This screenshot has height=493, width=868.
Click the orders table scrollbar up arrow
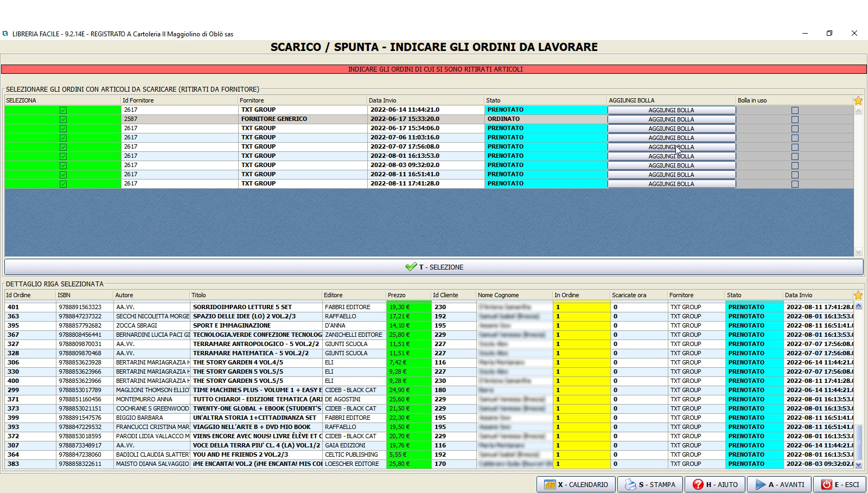click(x=858, y=111)
